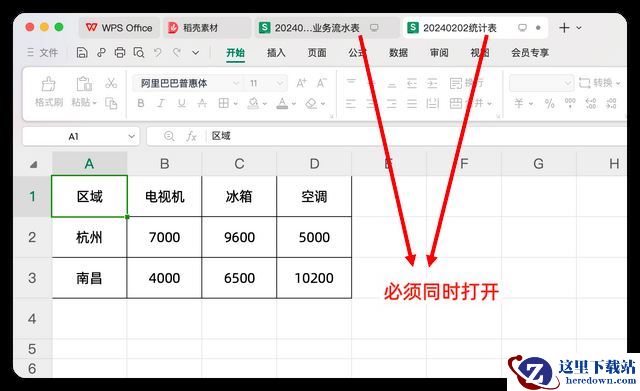Toggle Bold formatting

point(141,104)
